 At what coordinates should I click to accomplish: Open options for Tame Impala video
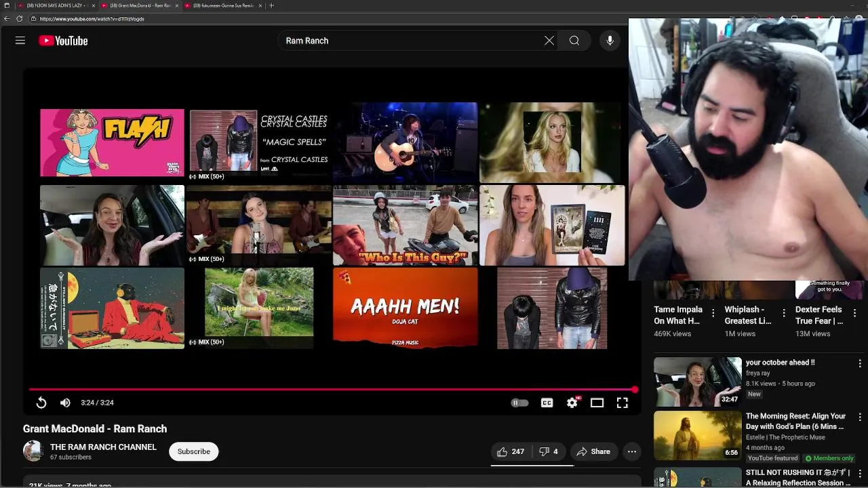pyautogui.click(x=713, y=312)
